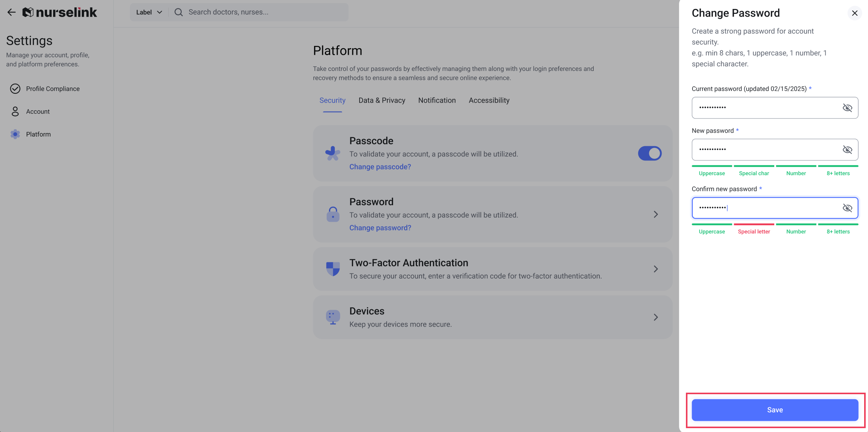868x432 pixels.
Task: Click the back arrow beside nurselink logo
Action: 12,12
